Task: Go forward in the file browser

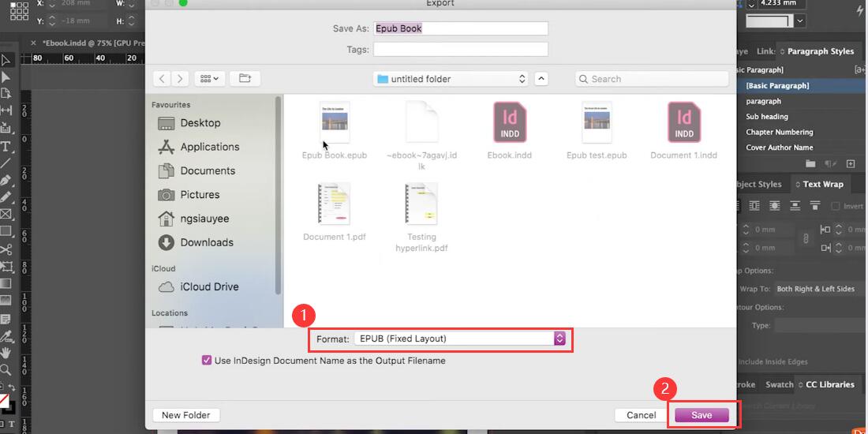Action: click(180, 79)
